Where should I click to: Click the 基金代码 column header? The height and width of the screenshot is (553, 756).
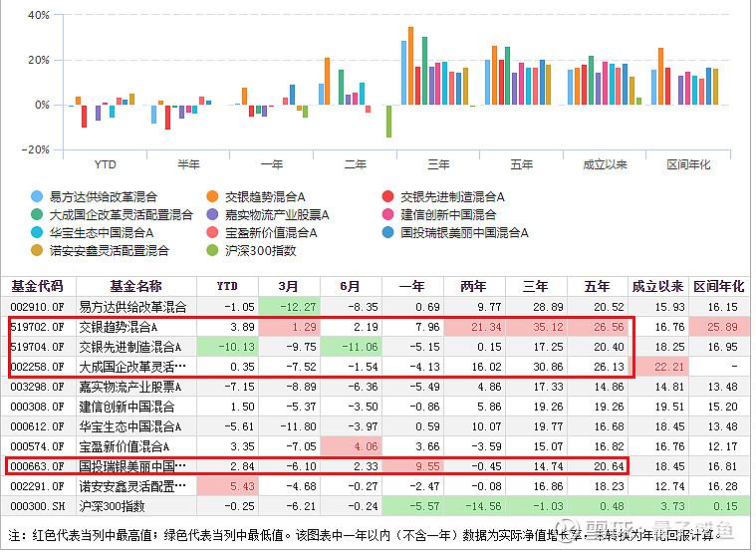pos(38,286)
